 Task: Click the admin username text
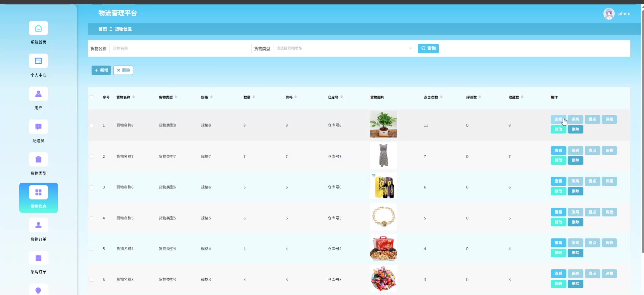pos(623,14)
